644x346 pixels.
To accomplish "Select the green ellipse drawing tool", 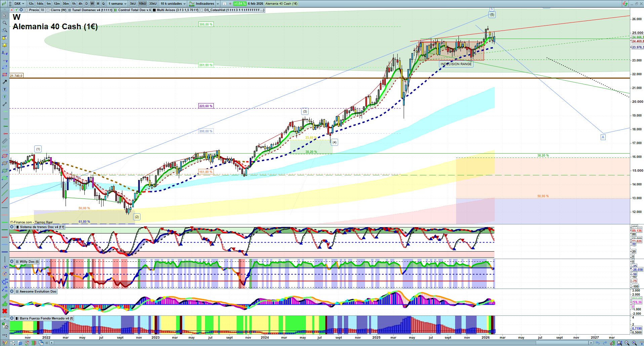I will (x=5, y=171).
